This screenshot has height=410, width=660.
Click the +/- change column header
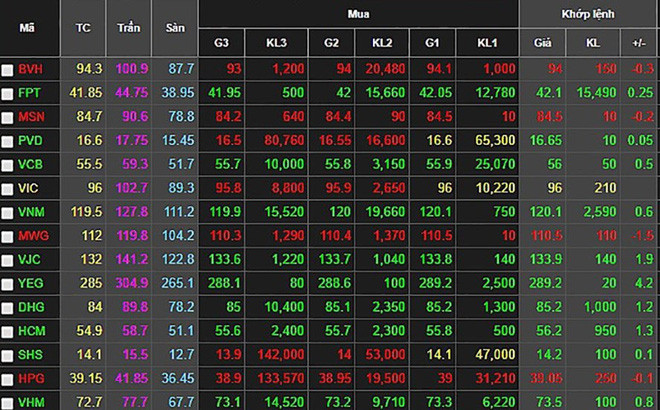638,43
